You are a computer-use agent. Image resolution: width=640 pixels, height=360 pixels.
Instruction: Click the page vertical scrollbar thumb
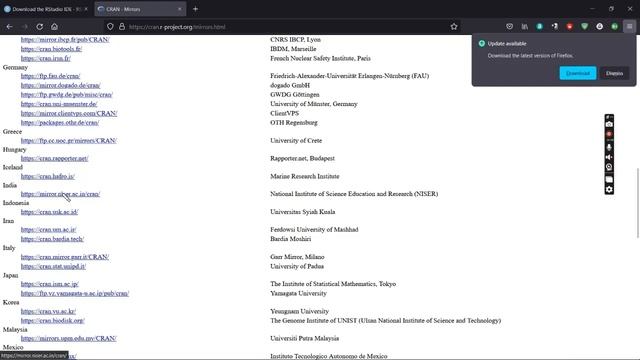(x=638, y=202)
